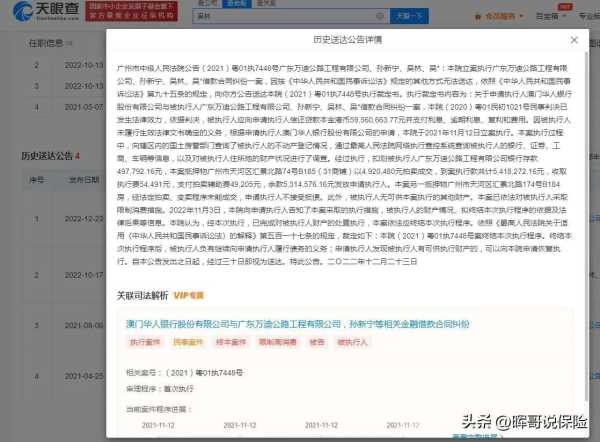Click the VIP专属 badge beside 关联司法解析
The image size is (600, 442).
(x=189, y=295)
